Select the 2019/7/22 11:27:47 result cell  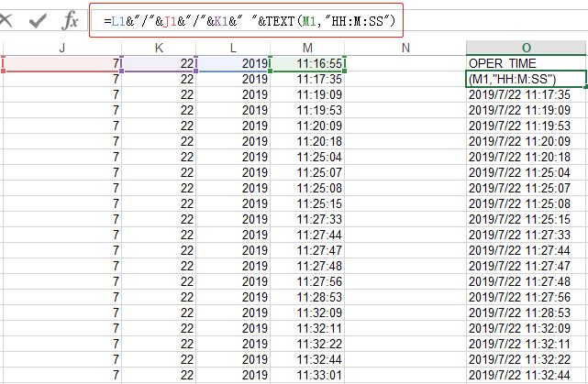tap(527, 266)
